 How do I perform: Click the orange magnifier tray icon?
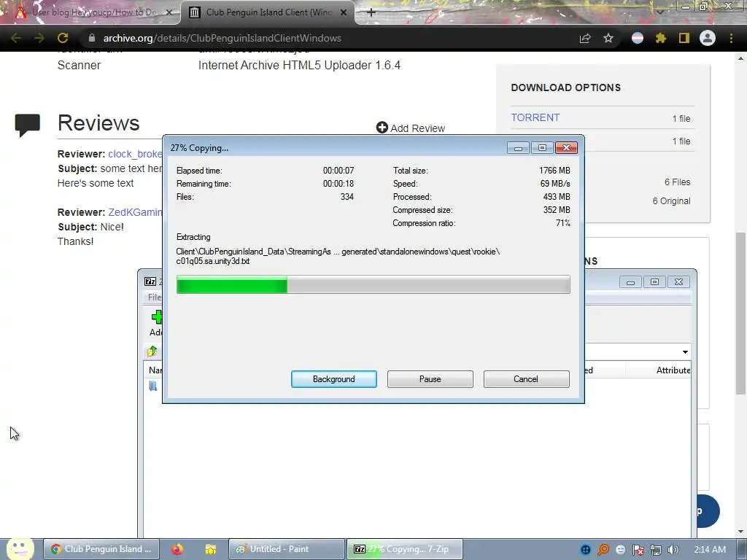coord(603,550)
